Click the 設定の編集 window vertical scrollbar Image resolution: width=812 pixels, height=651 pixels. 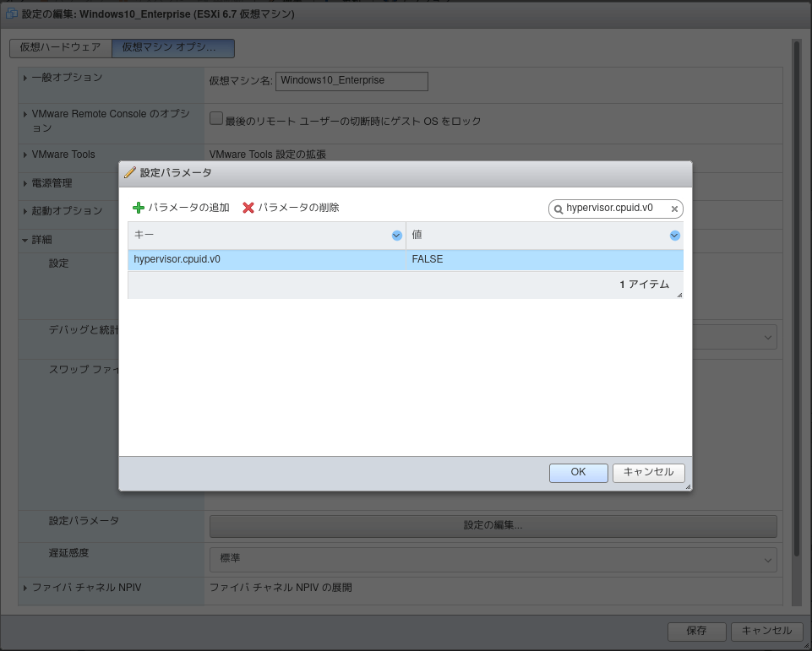[797, 297]
